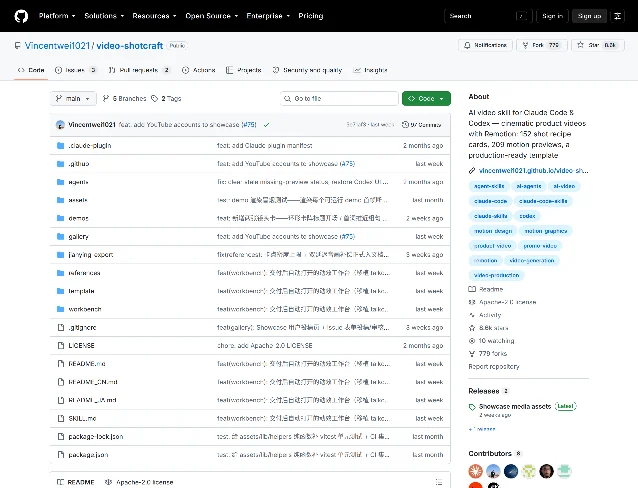
Task: Click the Sign up button
Action: coord(589,16)
